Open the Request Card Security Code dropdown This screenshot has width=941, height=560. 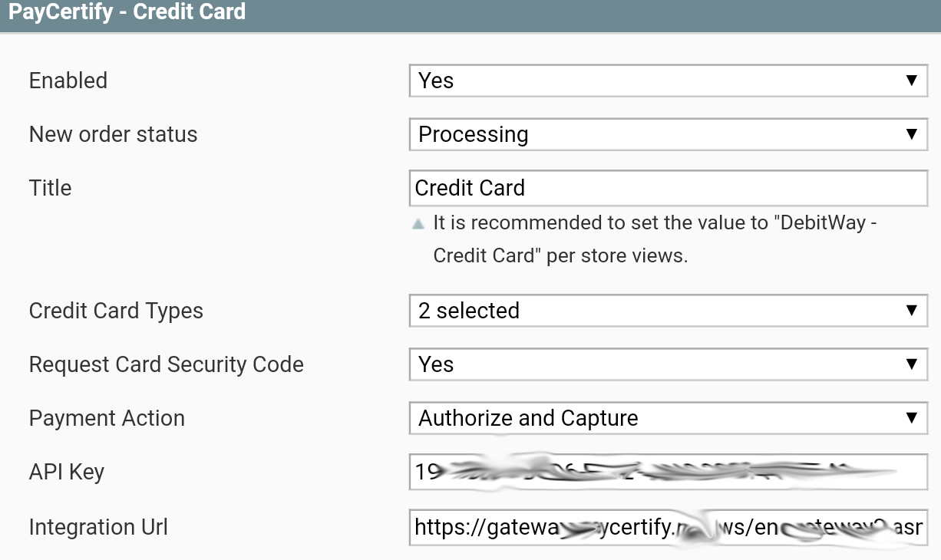(668, 364)
